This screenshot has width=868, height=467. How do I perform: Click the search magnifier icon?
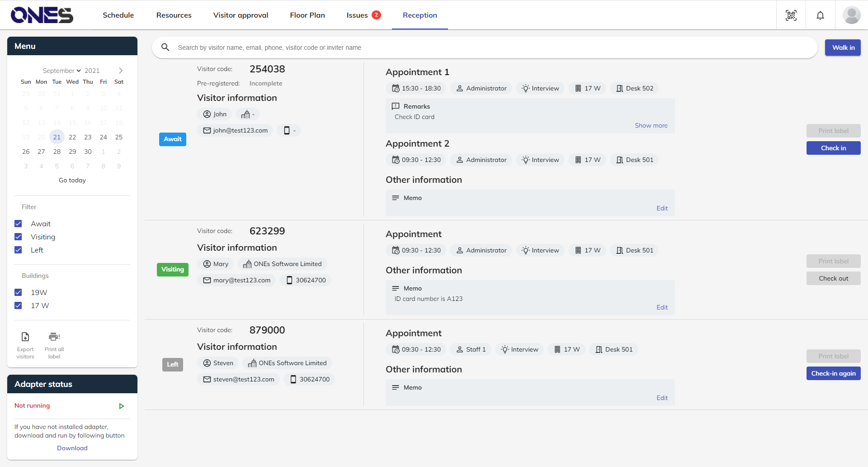coord(165,48)
